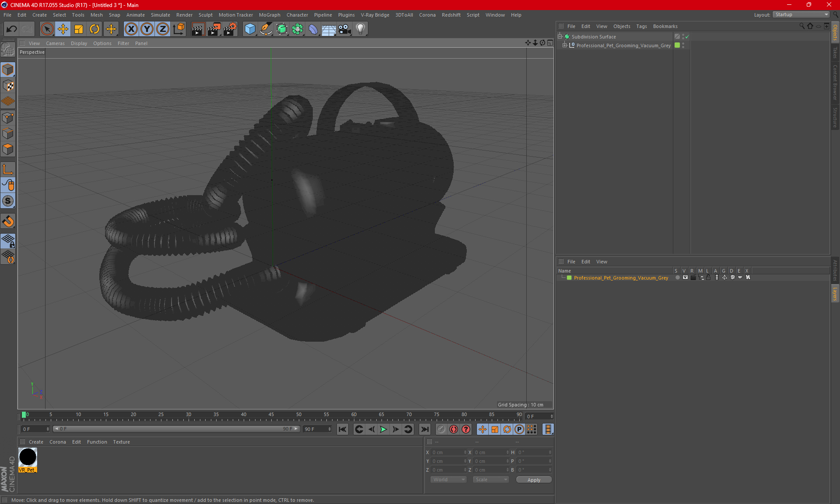The height and width of the screenshot is (504, 840).
Task: Open the Object Manager Tags menu
Action: pyautogui.click(x=641, y=26)
